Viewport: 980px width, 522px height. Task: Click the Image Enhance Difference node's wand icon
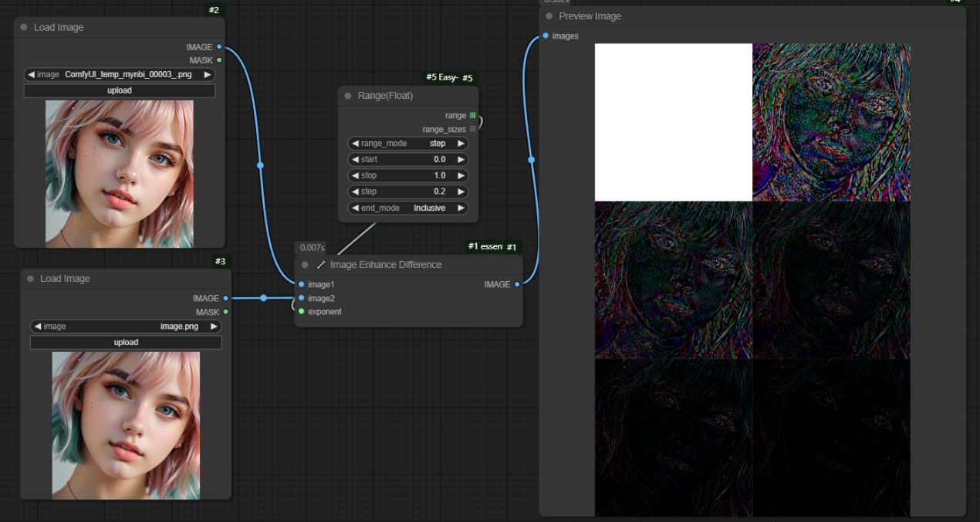click(x=321, y=265)
